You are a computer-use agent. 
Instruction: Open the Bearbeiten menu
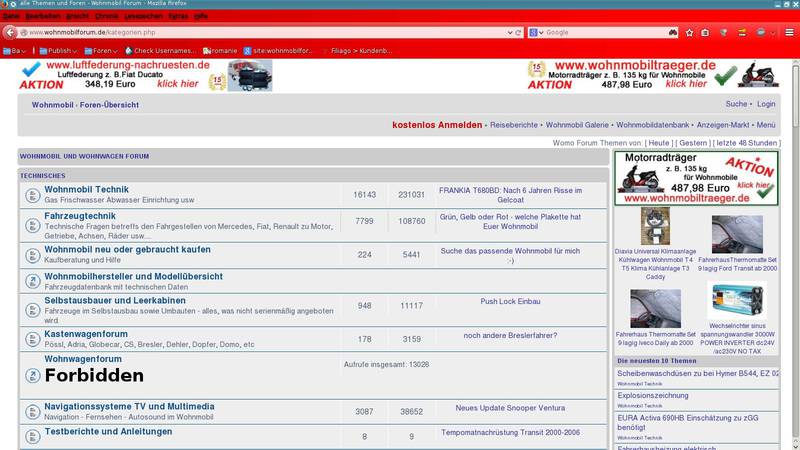pos(43,16)
